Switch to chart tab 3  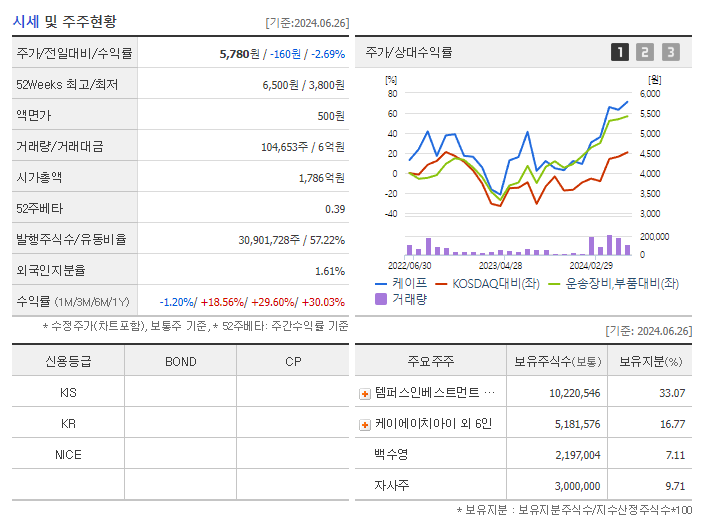[x=671, y=52]
